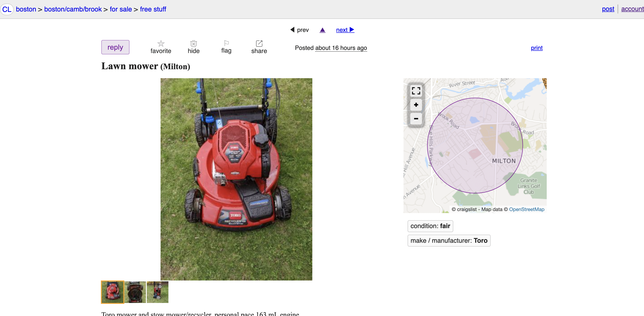This screenshot has width=644, height=316.
Task: Go to the next posting
Action: pos(345,30)
